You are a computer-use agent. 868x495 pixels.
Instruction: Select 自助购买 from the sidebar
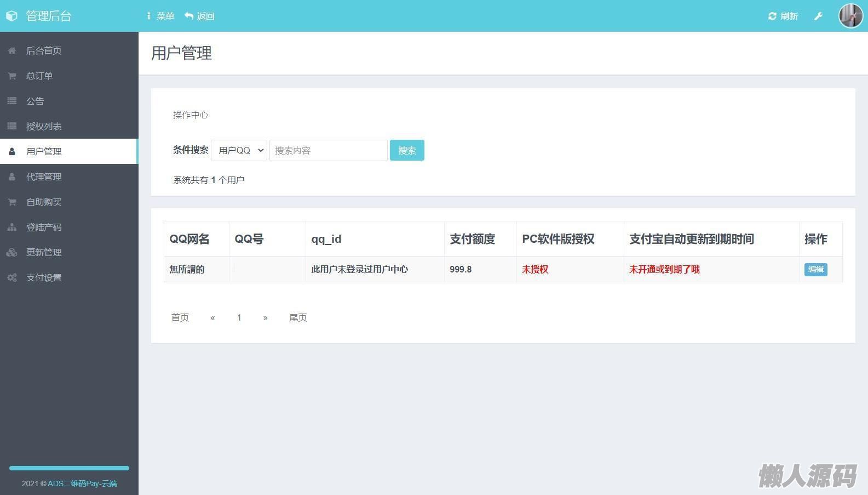tap(44, 202)
